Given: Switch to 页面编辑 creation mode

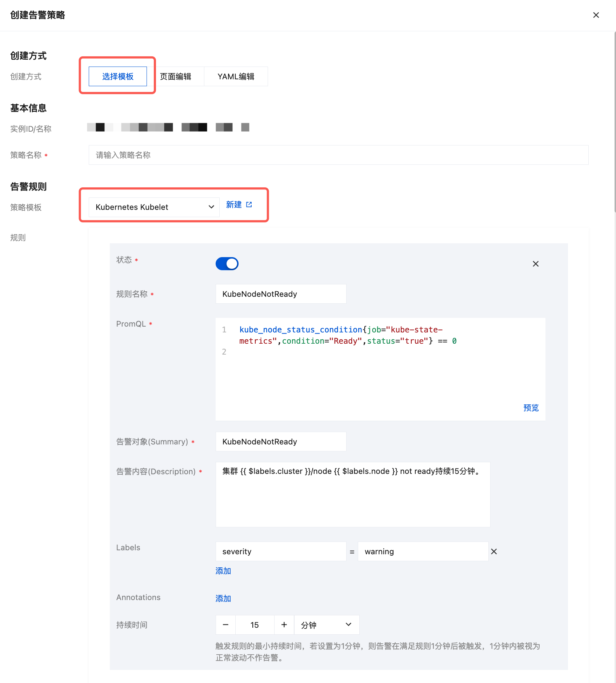Looking at the screenshot, I should click(176, 76).
